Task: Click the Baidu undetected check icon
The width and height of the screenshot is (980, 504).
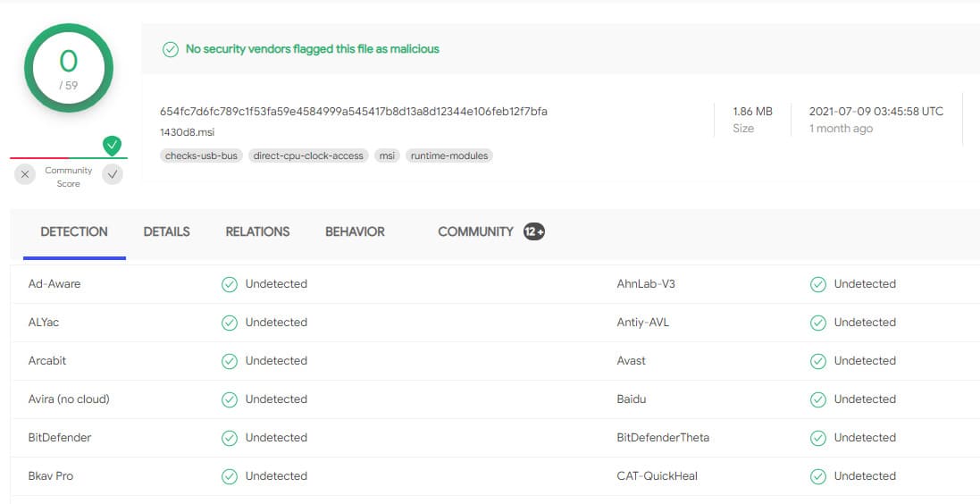Action: point(818,399)
